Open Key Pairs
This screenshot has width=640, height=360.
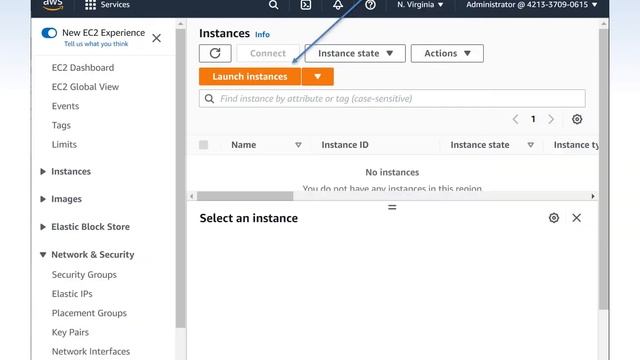(x=70, y=332)
